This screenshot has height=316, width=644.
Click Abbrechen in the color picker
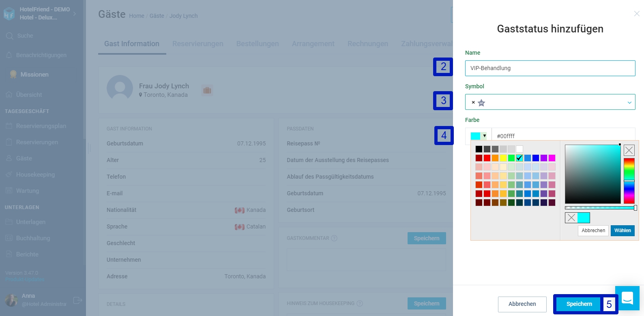tap(593, 231)
